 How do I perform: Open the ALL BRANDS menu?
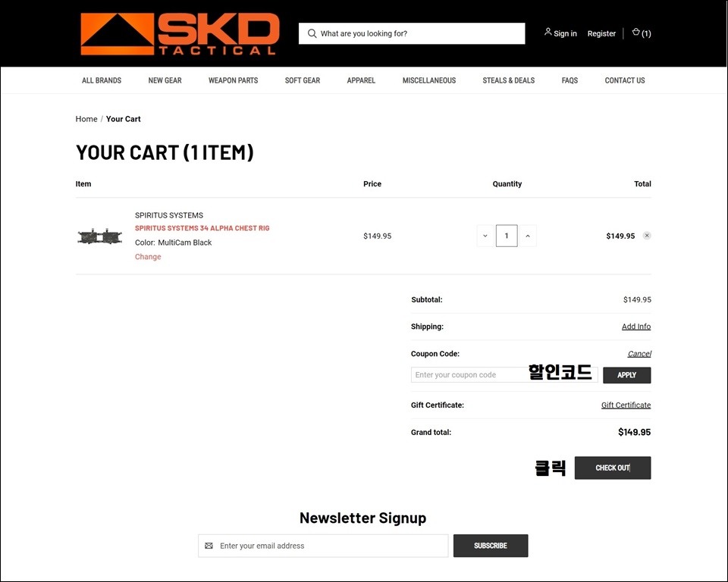[x=102, y=80]
